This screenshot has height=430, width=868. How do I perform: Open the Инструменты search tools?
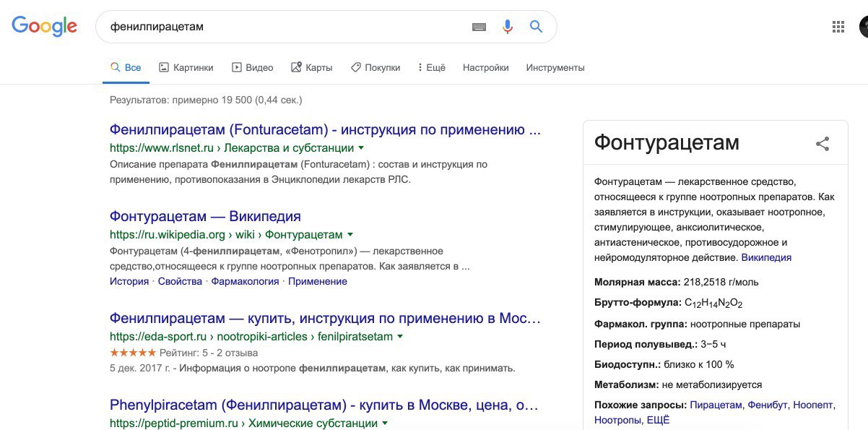pos(555,67)
